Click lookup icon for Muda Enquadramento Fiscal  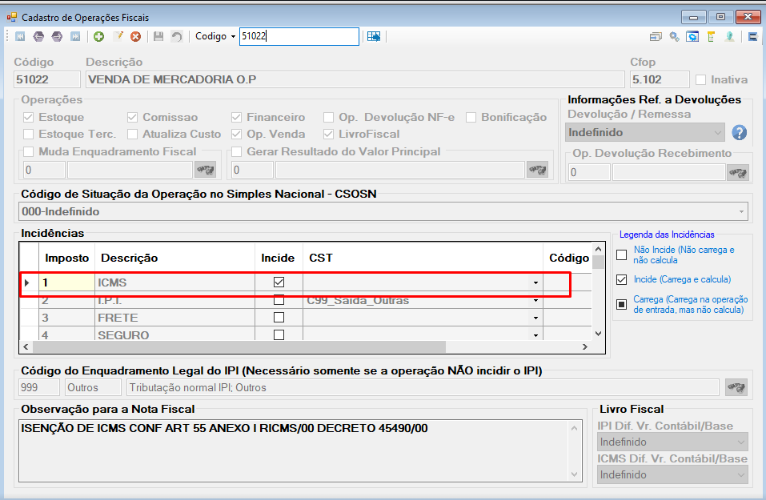coord(205,170)
